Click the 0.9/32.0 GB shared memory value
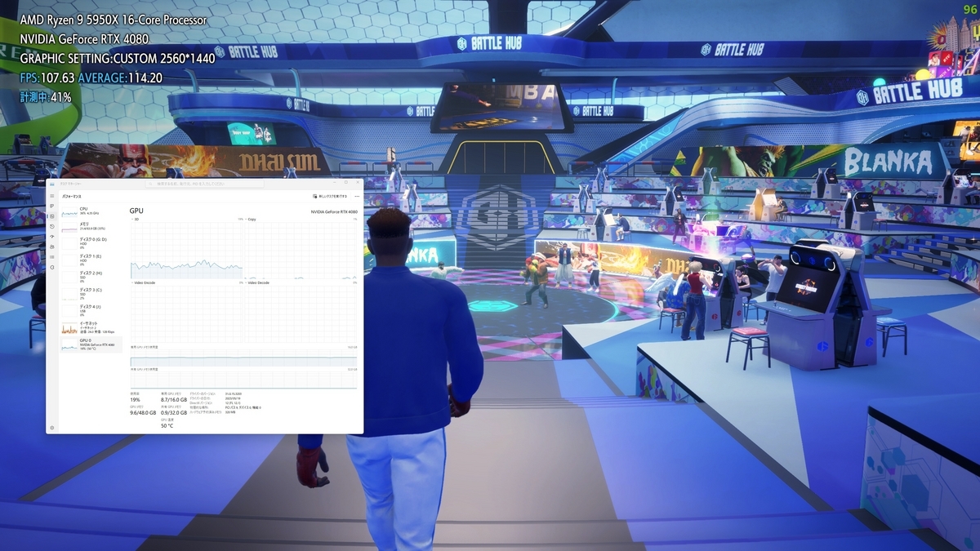 174,413
